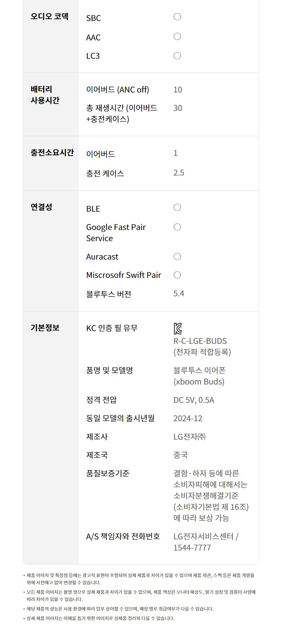This screenshot has height=644, width=282.
Task: Click the 기본정보 section heading
Action: (45, 328)
